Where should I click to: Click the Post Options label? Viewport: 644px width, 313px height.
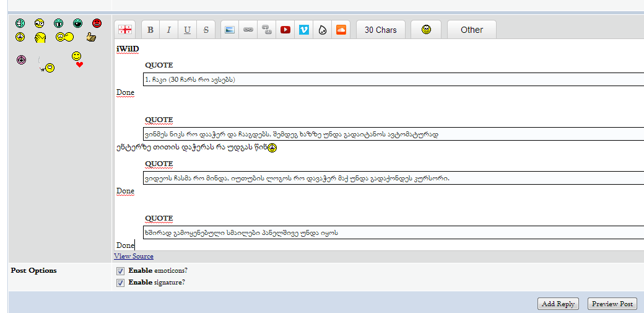[x=33, y=271]
